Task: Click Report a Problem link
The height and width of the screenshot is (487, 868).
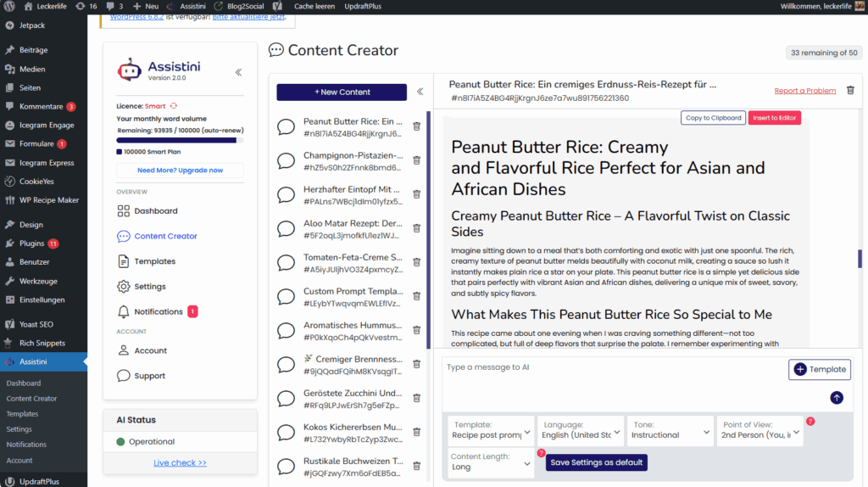Action: 805,90
